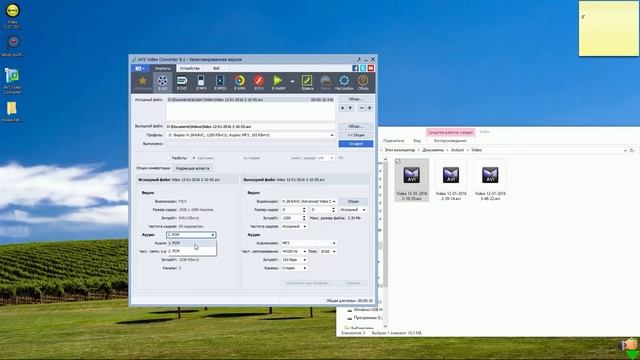Open the 44100 Hz sampling rate dropdown

pyautogui.click(x=294, y=251)
